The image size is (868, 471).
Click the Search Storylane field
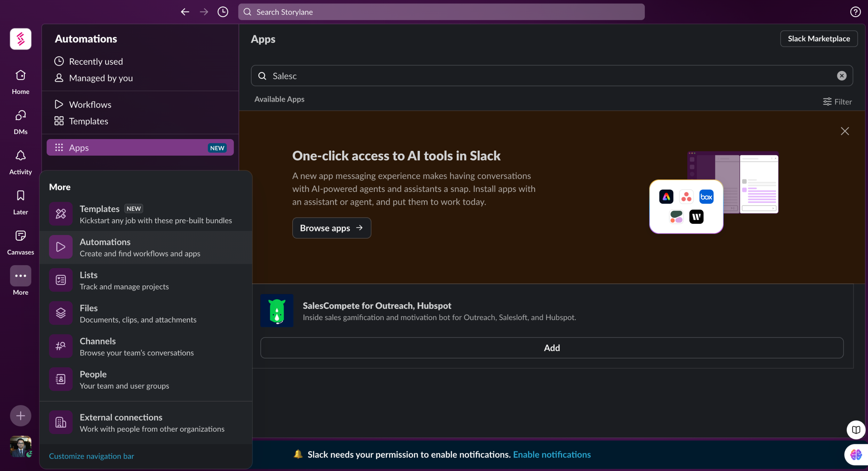(441, 12)
